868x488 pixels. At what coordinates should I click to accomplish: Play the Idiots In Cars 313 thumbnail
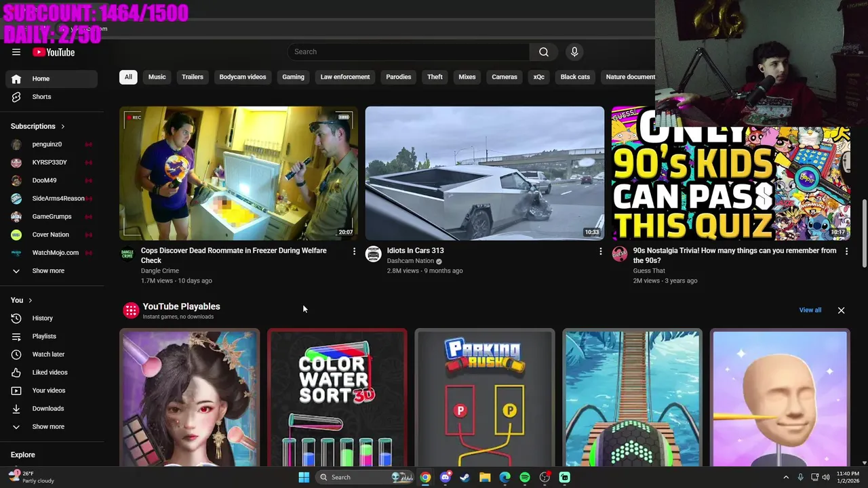click(484, 173)
